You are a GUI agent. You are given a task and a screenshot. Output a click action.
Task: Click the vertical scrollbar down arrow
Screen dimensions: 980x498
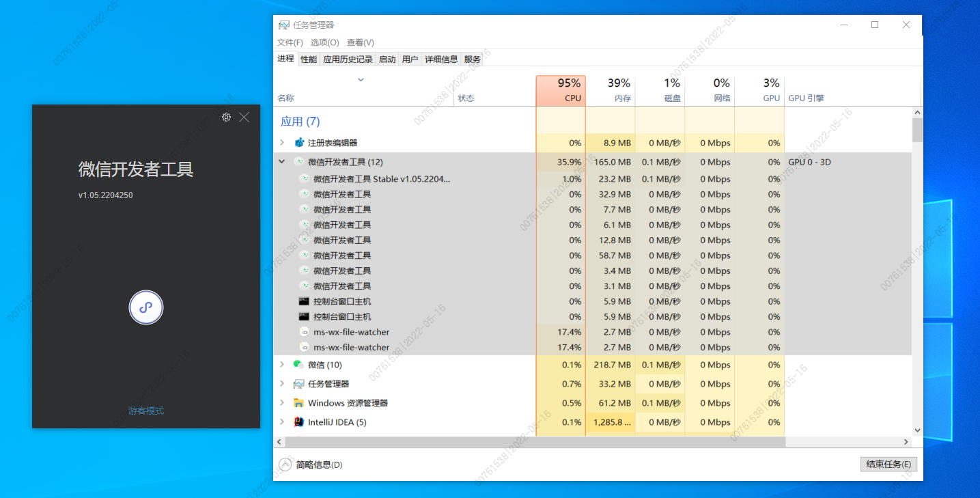click(917, 430)
